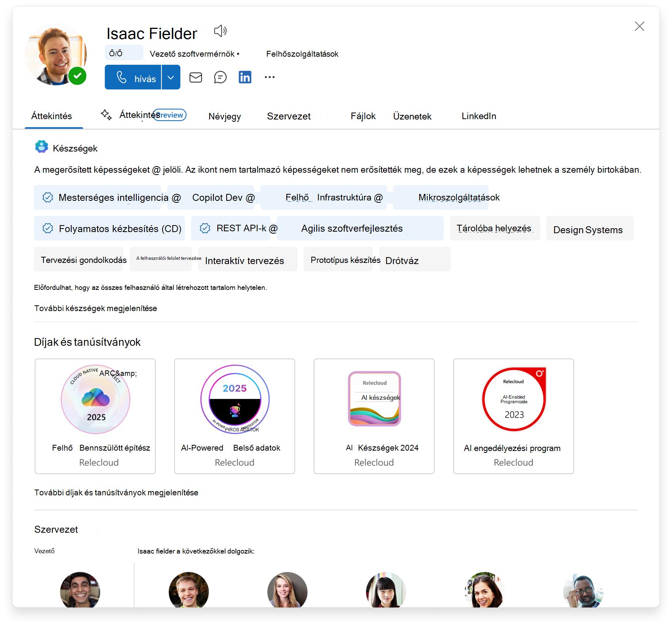The width and height of the screenshot is (672, 626).
Task: Select Agilis szoftverfejlesztés skill chip
Action: [360, 228]
